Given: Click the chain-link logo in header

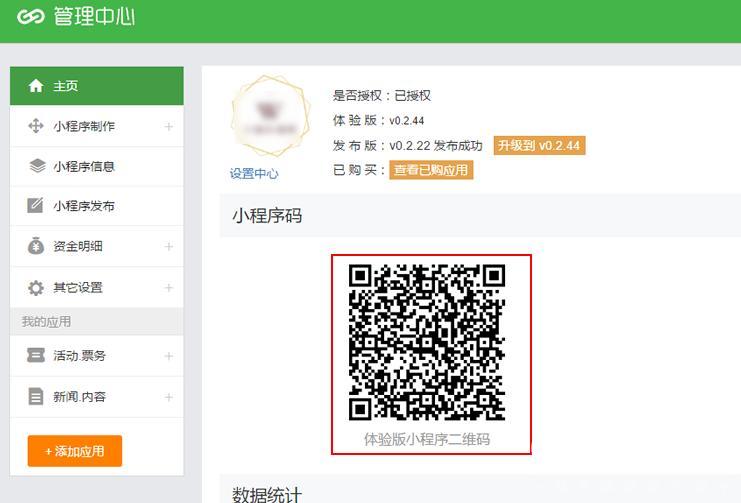Looking at the screenshot, I should [x=31, y=17].
